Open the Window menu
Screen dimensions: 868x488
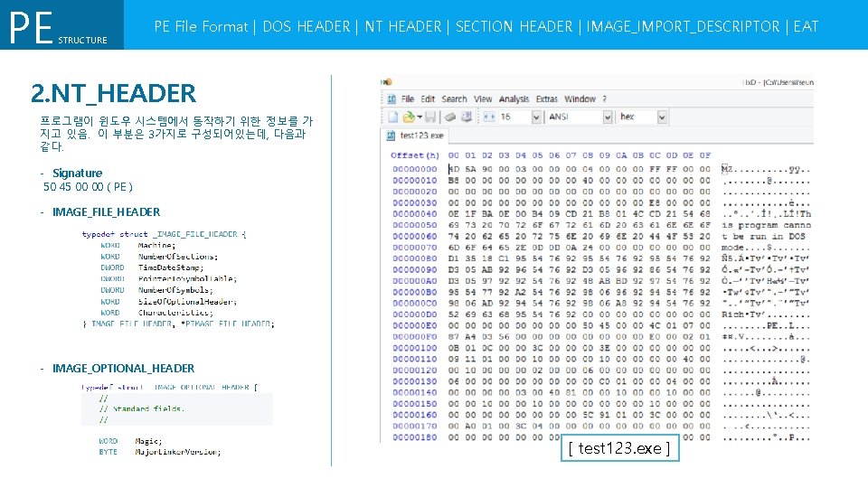tap(580, 99)
